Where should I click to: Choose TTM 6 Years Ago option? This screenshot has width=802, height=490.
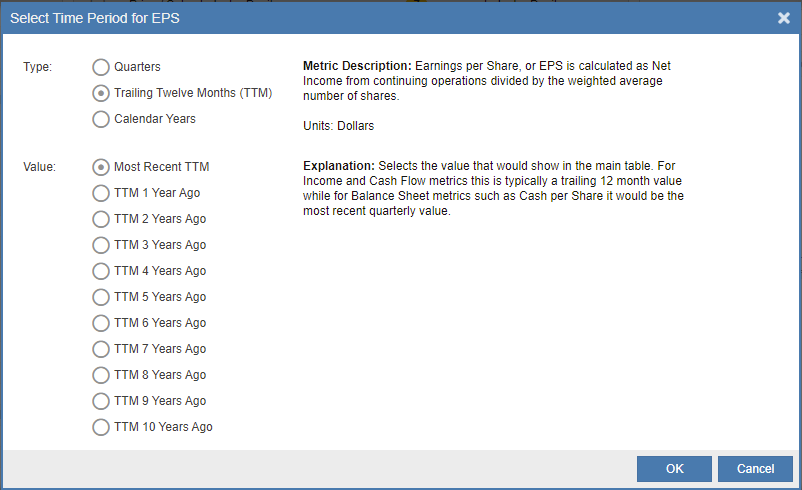[x=101, y=323]
